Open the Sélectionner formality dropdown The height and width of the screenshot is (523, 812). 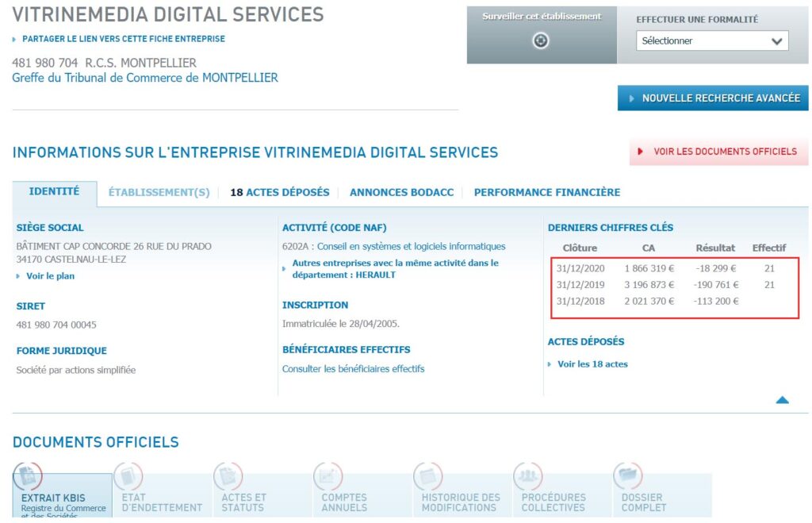[711, 41]
